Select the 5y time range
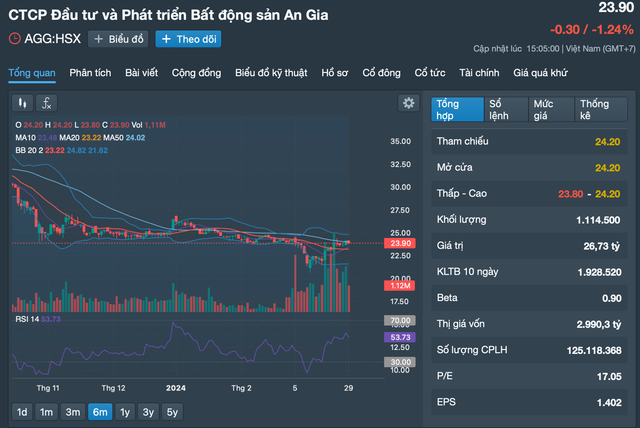 173,412
